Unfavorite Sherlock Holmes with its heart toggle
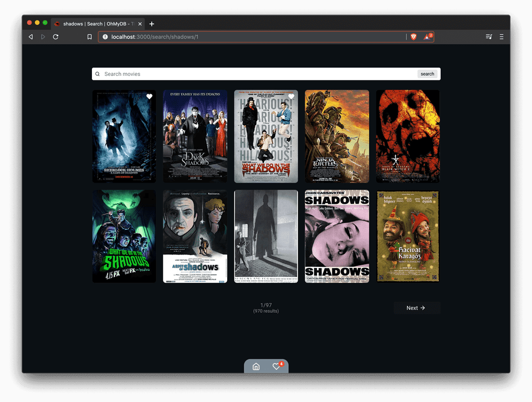Image resolution: width=532 pixels, height=402 pixels. tap(149, 97)
